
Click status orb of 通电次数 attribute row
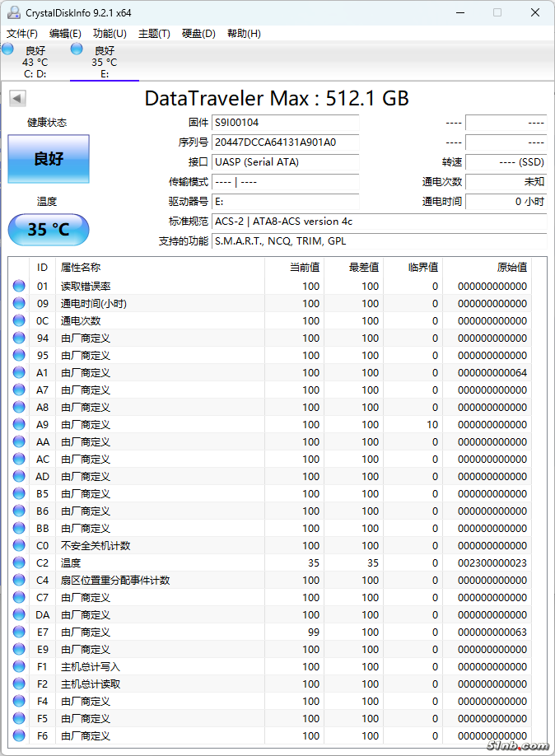coord(19,321)
